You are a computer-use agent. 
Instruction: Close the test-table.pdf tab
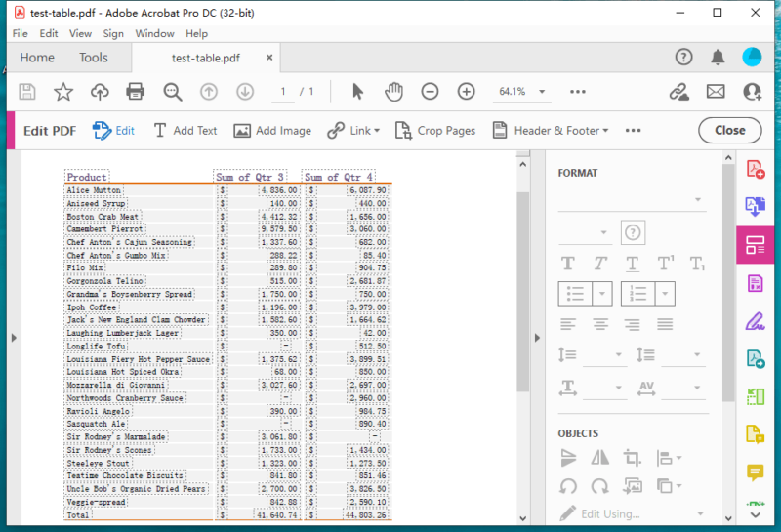click(x=269, y=58)
